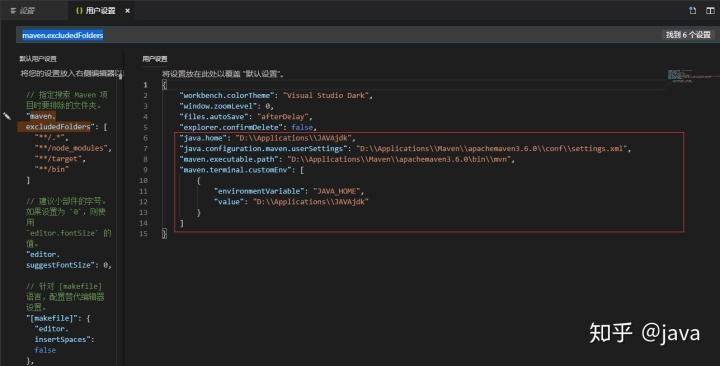Click the 用户设置 panel header
This screenshot has height=366, width=720.
pos(155,59)
